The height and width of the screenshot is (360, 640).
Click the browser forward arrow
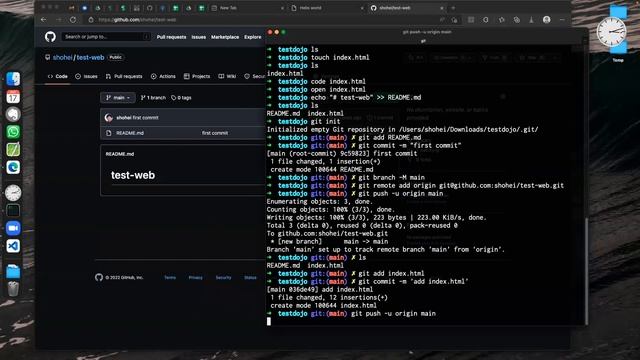[58, 20]
